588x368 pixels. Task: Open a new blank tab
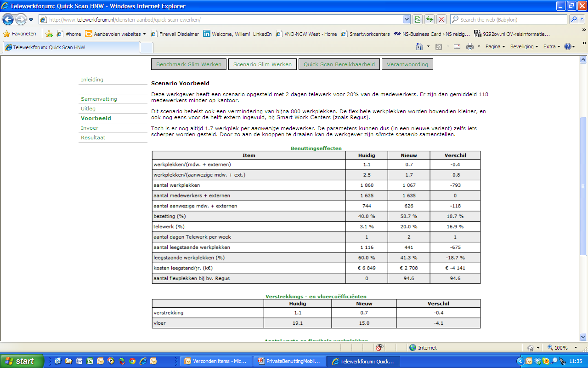click(146, 47)
